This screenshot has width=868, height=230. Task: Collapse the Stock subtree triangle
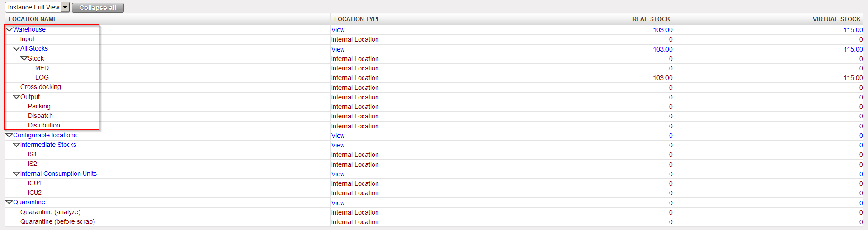(24, 58)
